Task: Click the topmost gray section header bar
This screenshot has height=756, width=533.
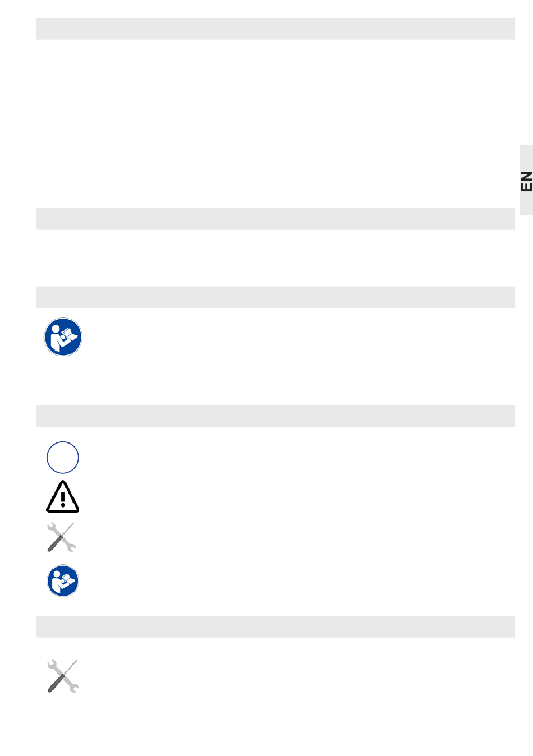Action: [275, 29]
